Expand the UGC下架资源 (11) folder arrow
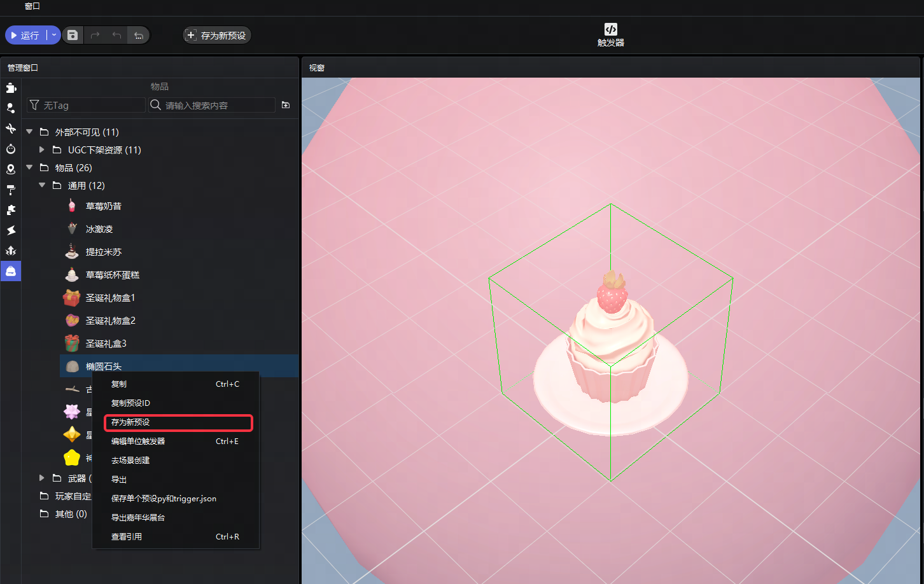Image resolution: width=924 pixels, height=584 pixels. [42, 149]
